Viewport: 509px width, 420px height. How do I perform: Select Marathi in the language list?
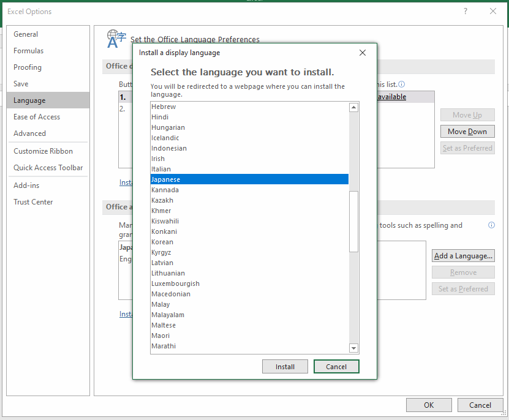pyautogui.click(x=249, y=346)
